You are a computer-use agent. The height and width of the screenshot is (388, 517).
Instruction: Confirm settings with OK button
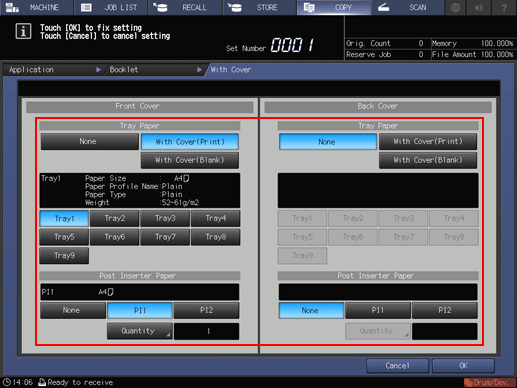(x=463, y=366)
